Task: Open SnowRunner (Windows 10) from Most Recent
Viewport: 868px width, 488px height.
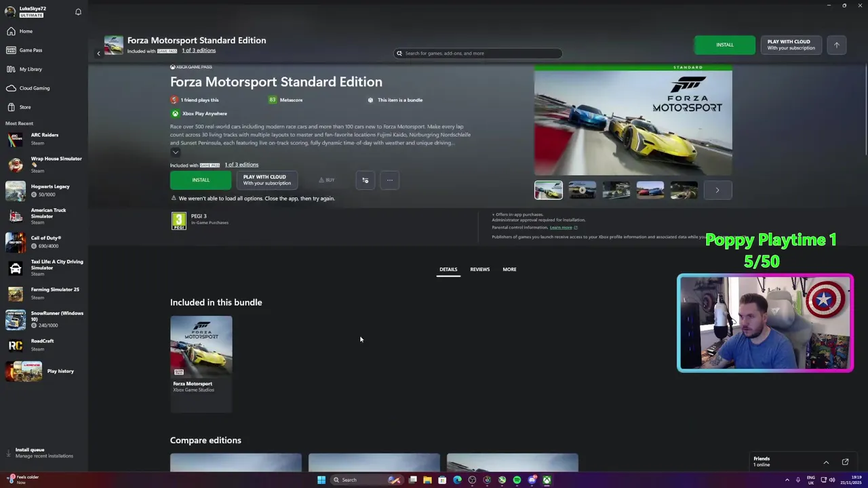Action: click(43, 319)
